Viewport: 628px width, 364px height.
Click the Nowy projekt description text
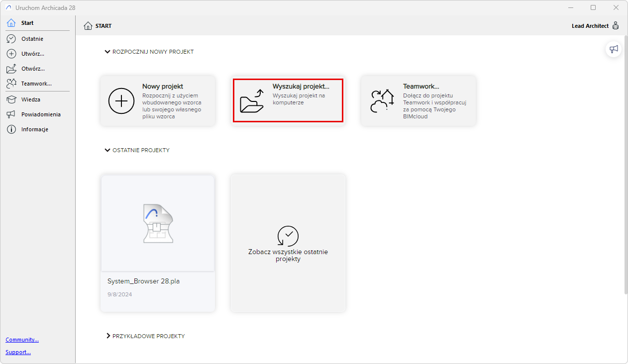tap(172, 106)
